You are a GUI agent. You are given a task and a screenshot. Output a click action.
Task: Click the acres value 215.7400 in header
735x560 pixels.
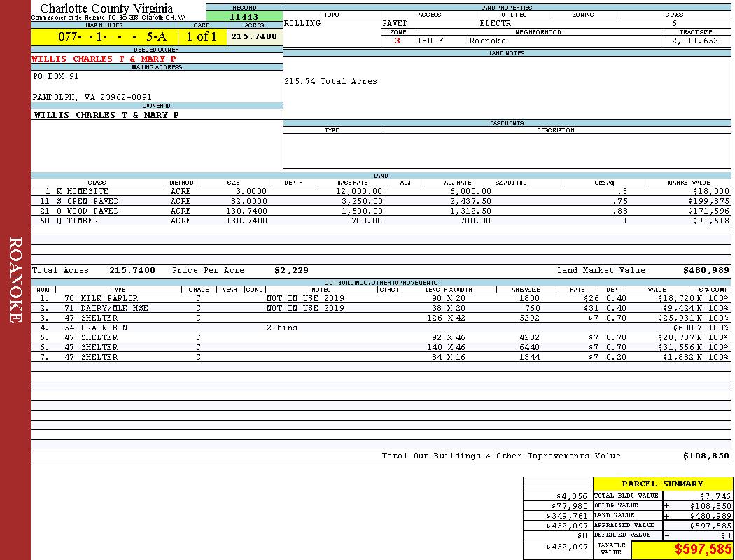(254, 36)
